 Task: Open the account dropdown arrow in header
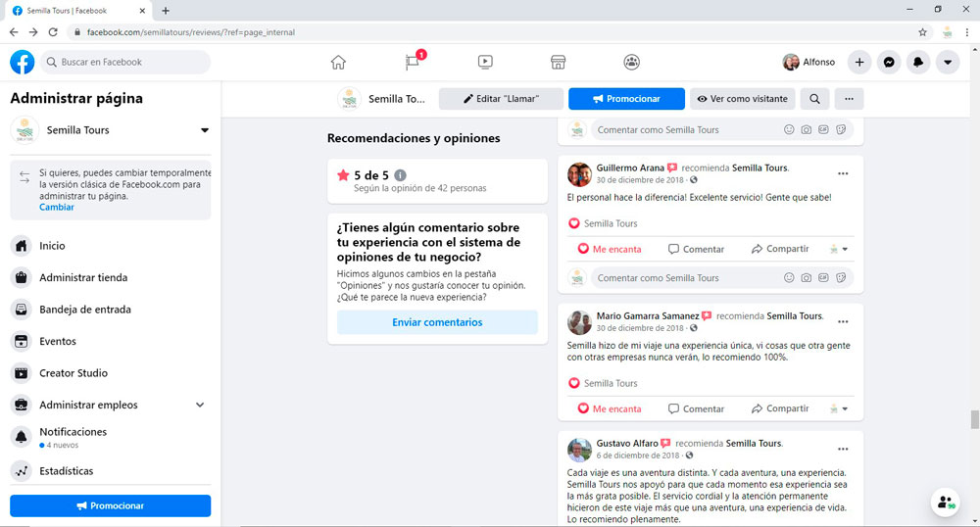pos(948,62)
